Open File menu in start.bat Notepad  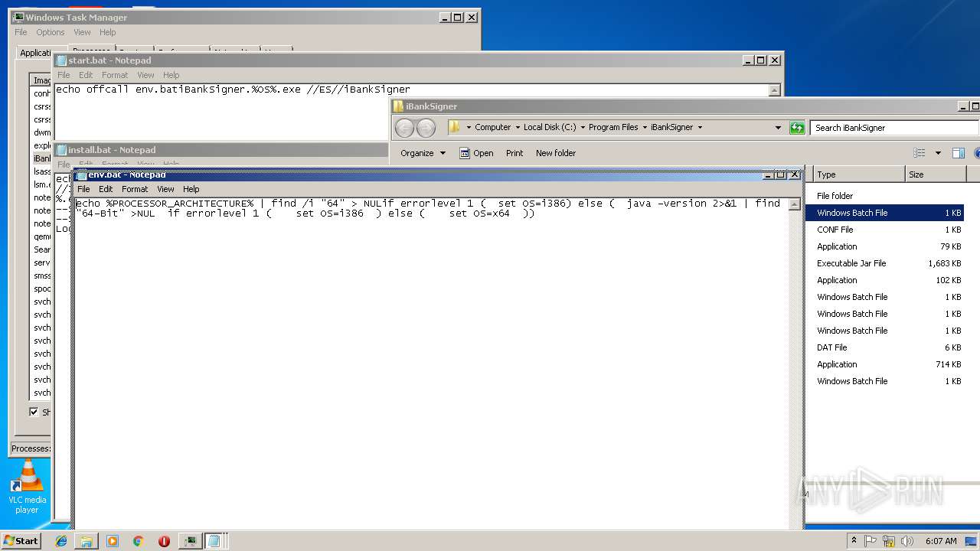64,75
